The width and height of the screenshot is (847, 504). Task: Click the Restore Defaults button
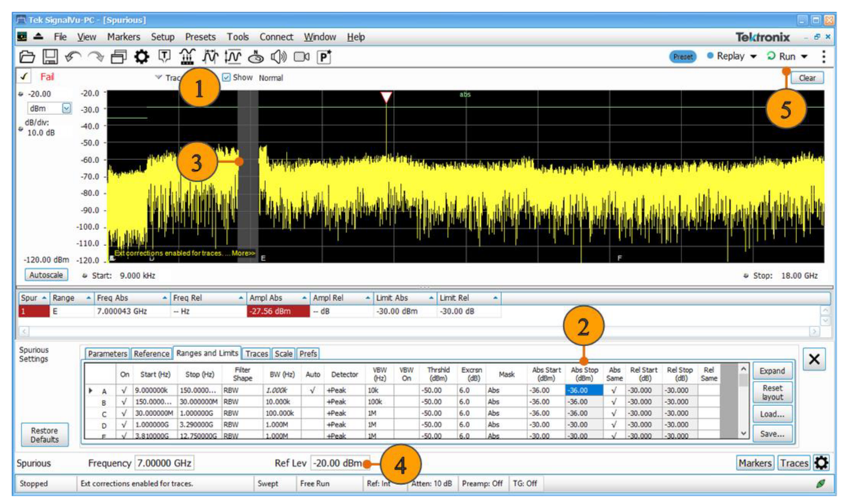44,435
